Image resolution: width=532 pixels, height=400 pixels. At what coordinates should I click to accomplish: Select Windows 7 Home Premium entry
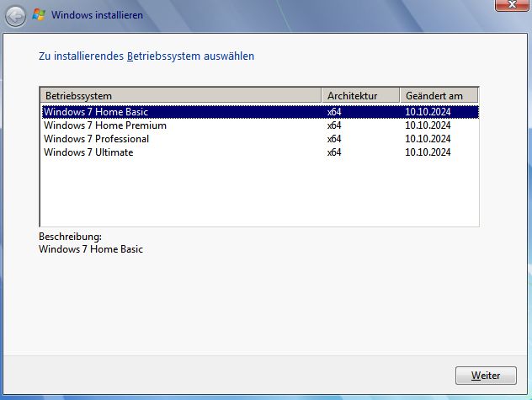(x=260, y=125)
